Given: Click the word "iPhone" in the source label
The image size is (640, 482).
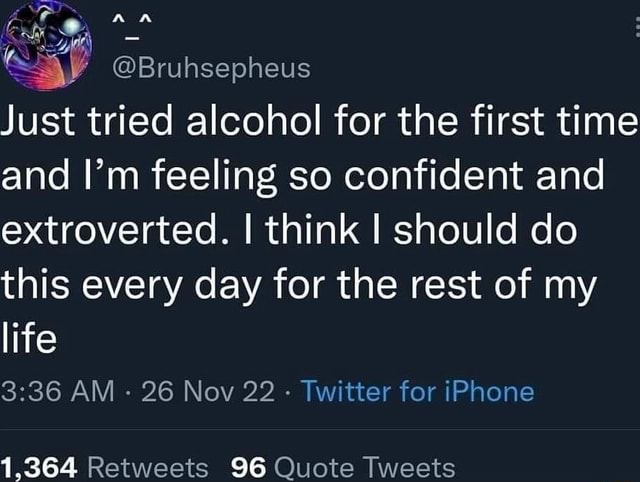Looking at the screenshot, I should click(487, 390).
